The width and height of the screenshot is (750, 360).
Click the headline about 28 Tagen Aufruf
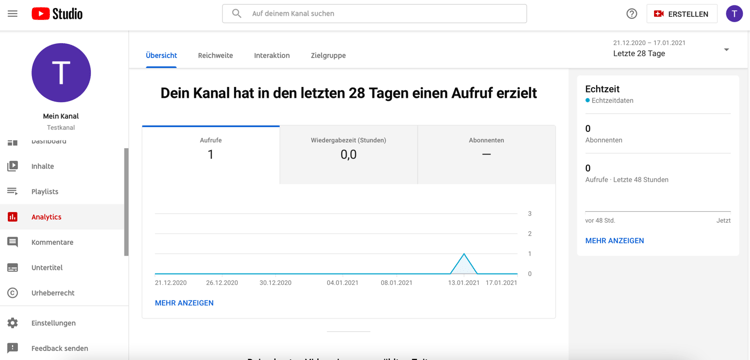pyautogui.click(x=349, y=93)
